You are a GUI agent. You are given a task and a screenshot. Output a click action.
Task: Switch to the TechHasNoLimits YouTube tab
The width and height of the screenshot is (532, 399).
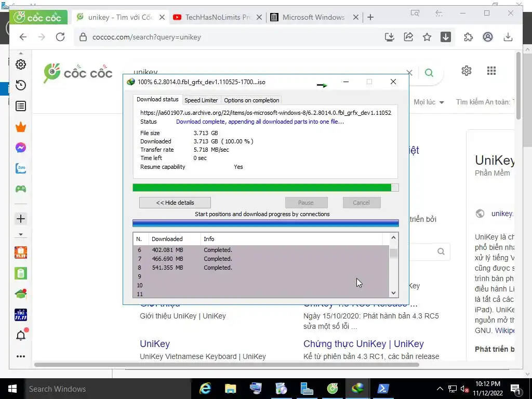point(217,17)
